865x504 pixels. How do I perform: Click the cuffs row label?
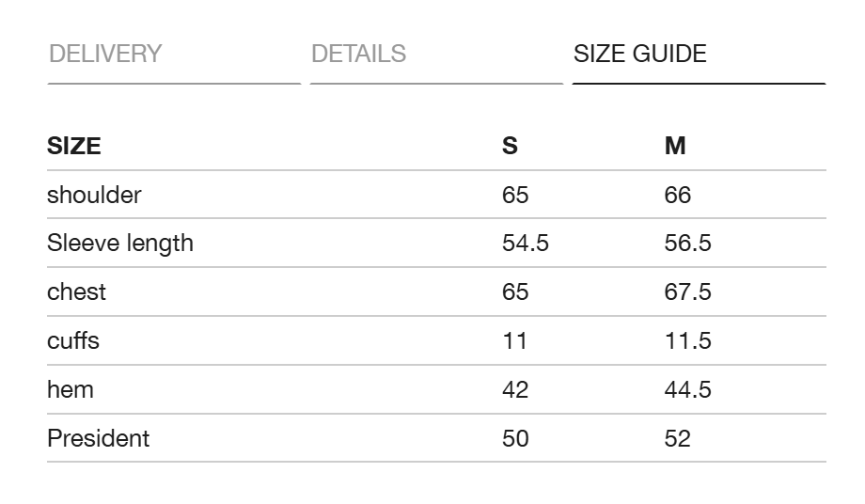coord(73,340)
